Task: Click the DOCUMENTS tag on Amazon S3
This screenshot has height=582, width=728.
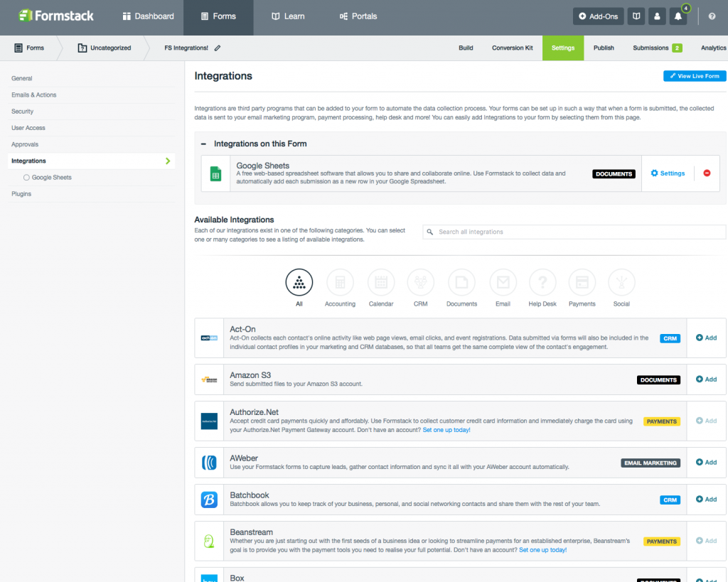Action: point(658,380)
